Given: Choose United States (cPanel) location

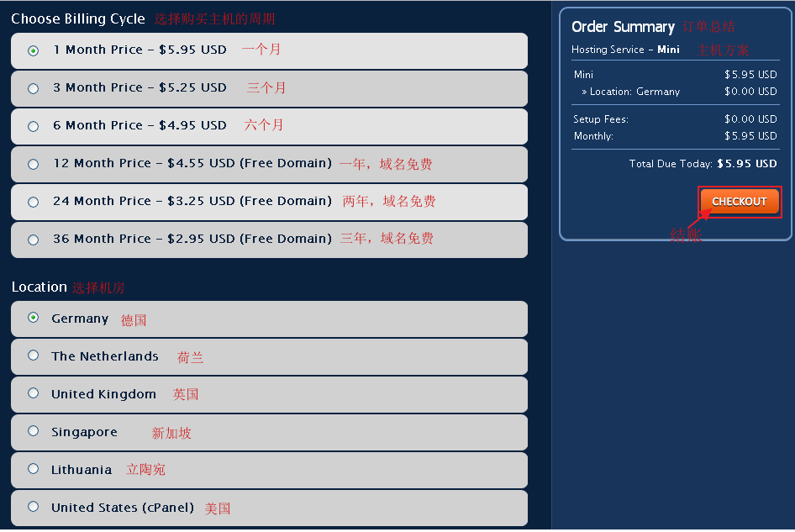Looking at the screenshot, I should (x=34, y=507).
